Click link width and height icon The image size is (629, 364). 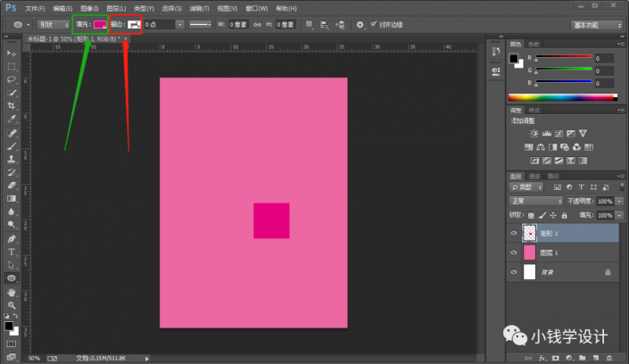pyautogui.click(x=257, y=25)
